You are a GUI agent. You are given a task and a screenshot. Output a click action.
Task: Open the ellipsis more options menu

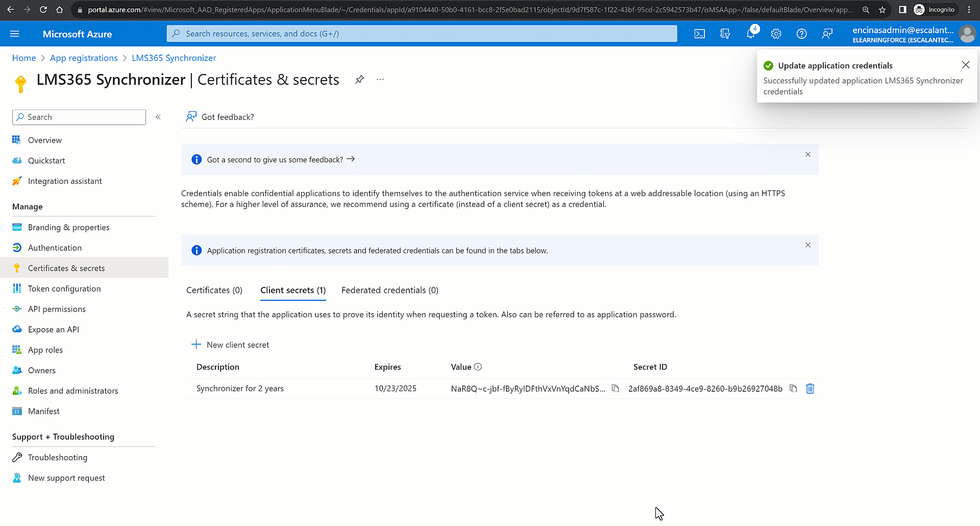[x=380, y=79]
